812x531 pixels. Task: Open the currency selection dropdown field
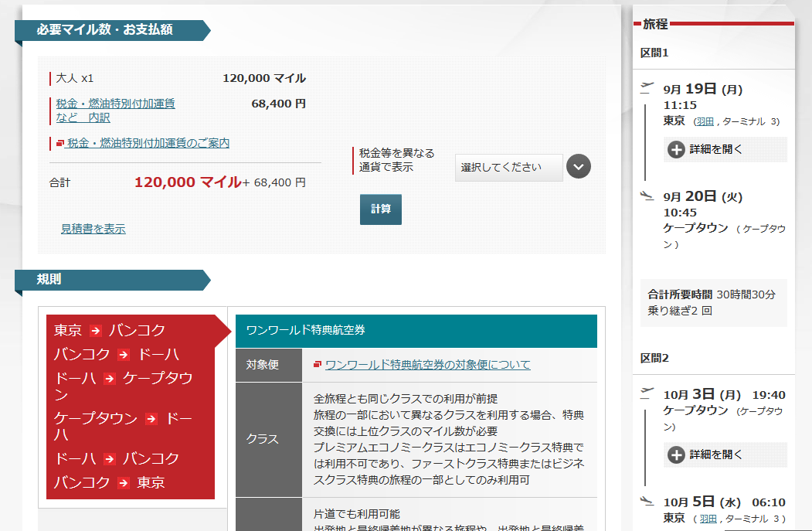508,167
